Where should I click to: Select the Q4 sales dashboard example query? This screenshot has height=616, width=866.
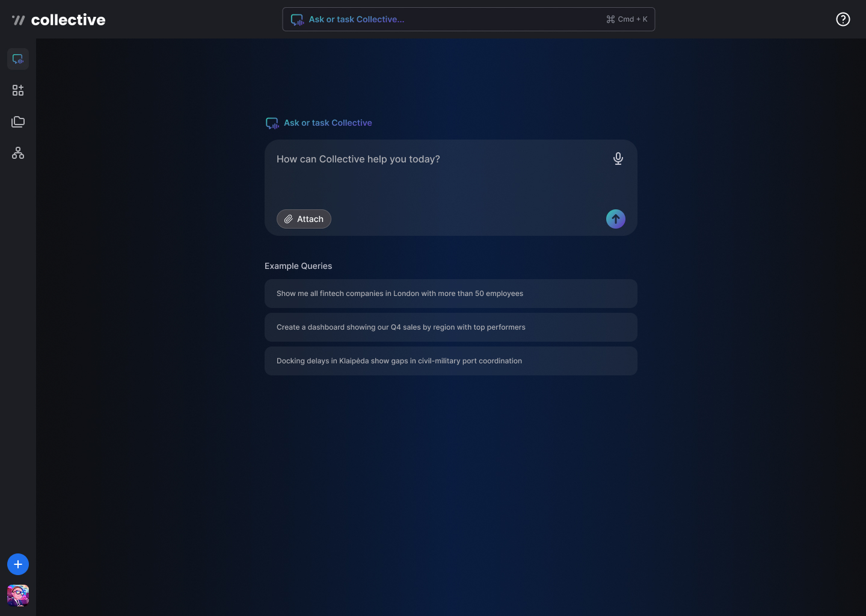point(451,327)
